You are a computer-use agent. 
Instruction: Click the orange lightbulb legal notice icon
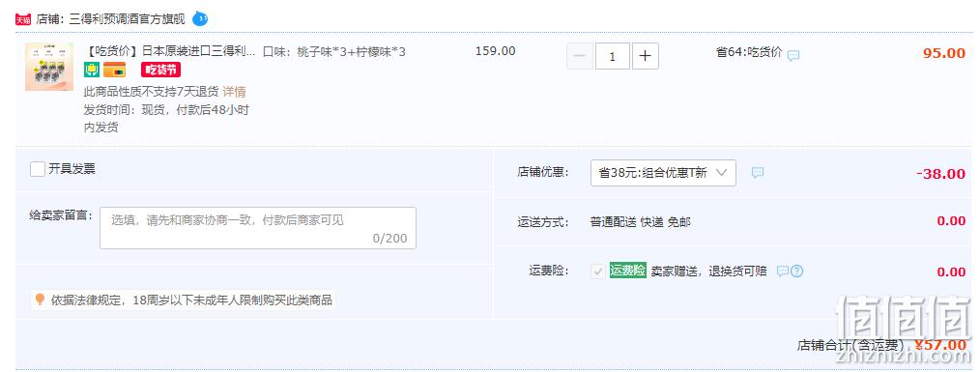[40, 300]
